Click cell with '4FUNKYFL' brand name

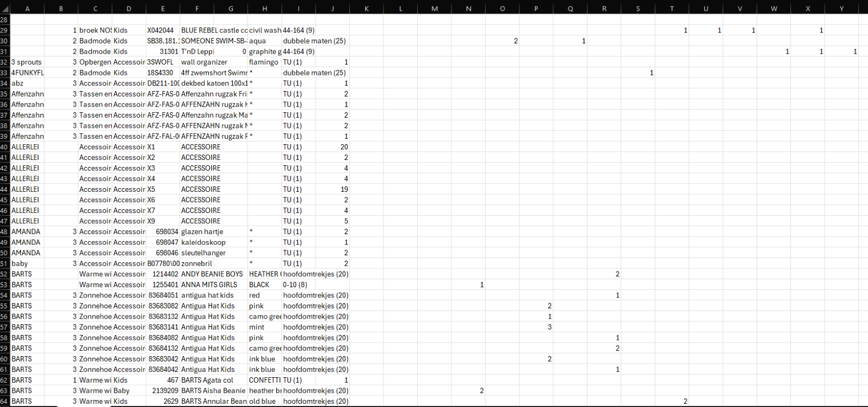coord(28,73)
